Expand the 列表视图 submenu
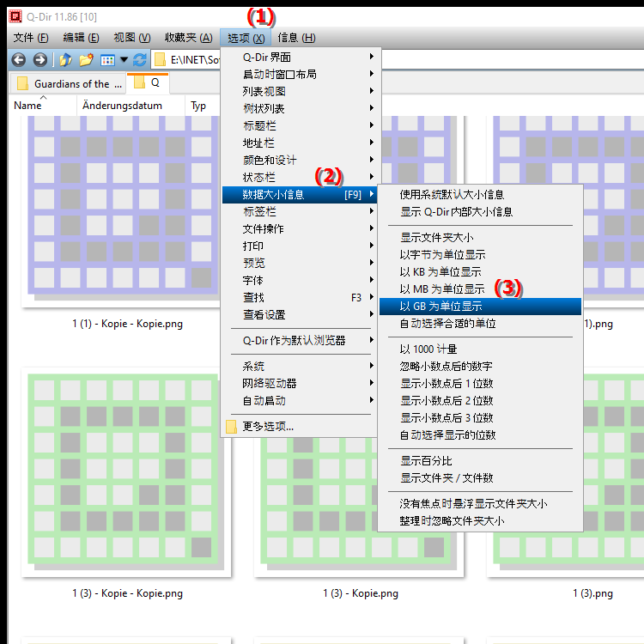The height and width of the screenshot is (644, 644). [301, 91]
